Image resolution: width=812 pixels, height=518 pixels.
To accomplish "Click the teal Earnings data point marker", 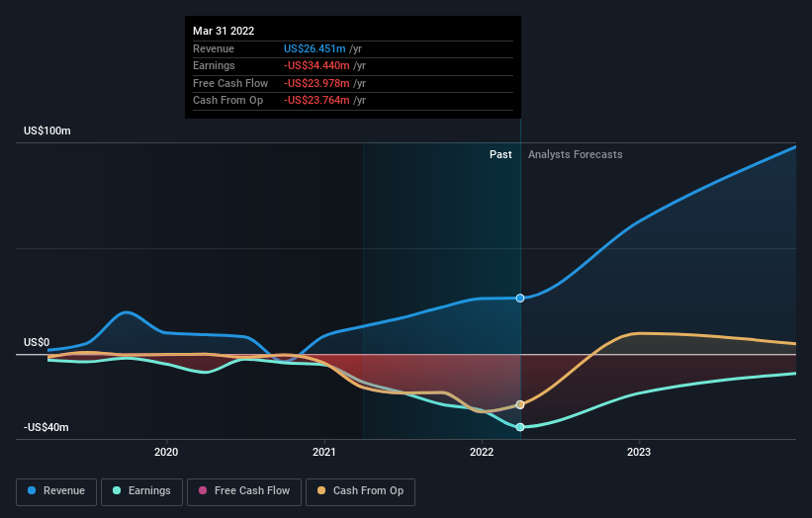I will 520,427.
